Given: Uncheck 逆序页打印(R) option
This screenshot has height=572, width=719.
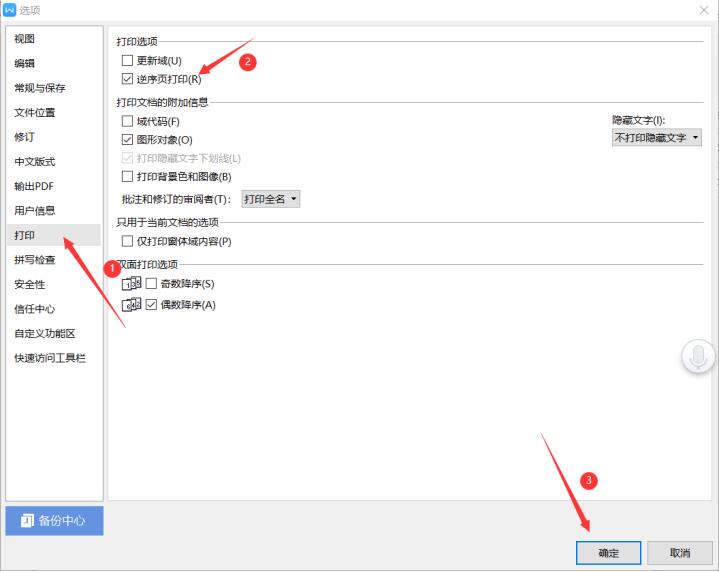Looking at the screenshot, I should (x=127, y=79).
